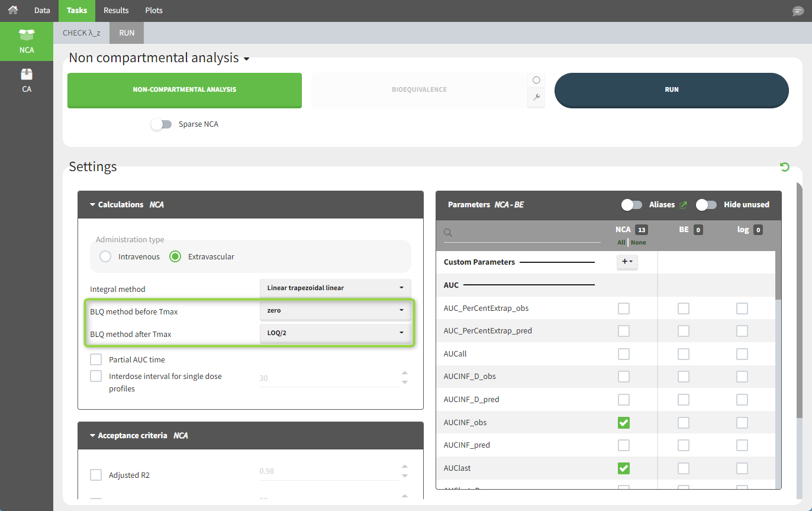812x511 pixels.
Task: Open the Integral method dropdown
Action: click(335, 288)
